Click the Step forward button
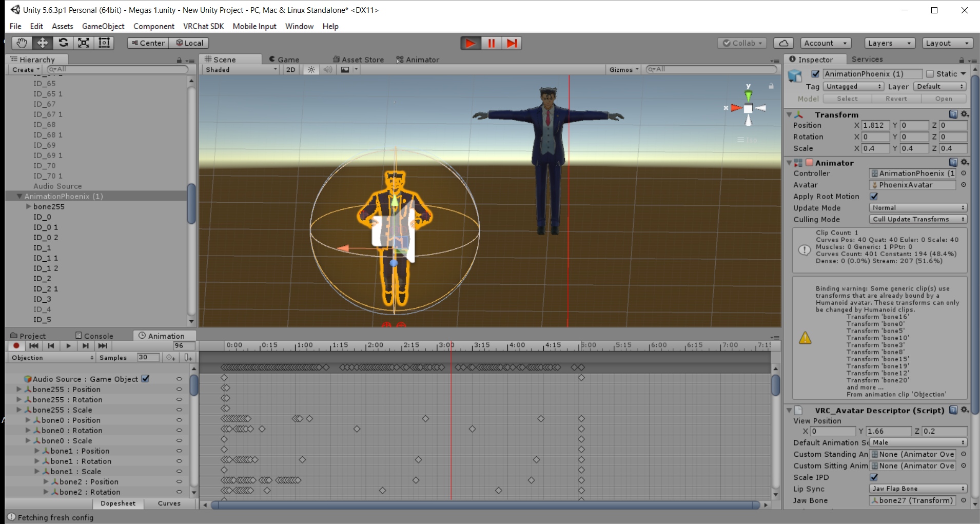Screen dimensions: 980x524 click(x=512, y=43)
